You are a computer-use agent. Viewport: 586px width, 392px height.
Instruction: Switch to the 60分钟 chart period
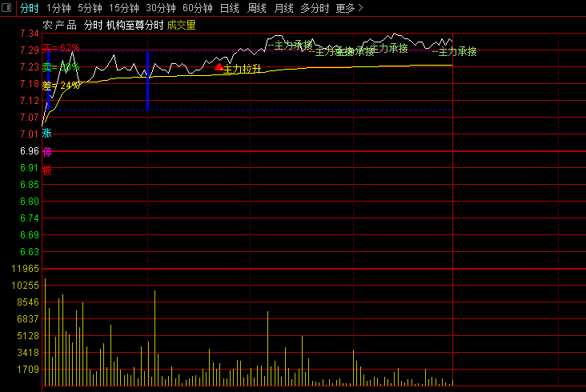point(198,8)
